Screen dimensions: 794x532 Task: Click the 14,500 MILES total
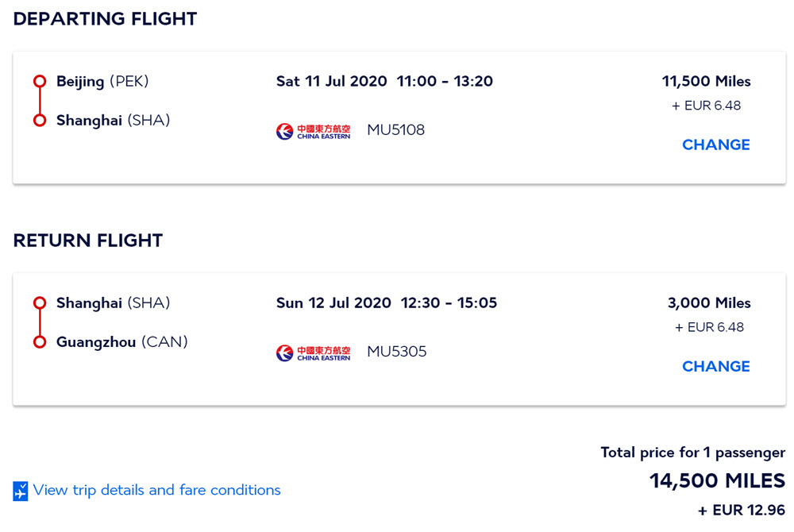(717, 481)
